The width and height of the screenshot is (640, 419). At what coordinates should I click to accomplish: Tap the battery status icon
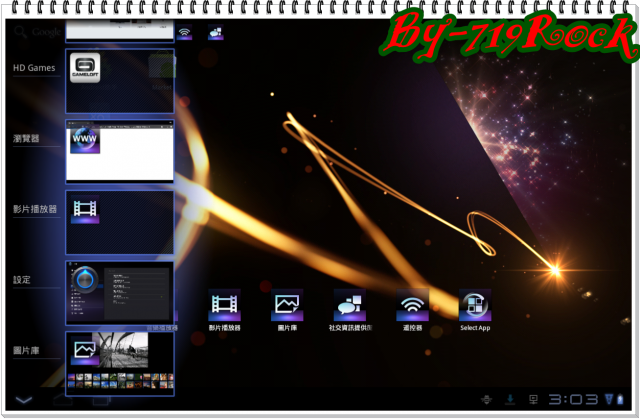620,399
